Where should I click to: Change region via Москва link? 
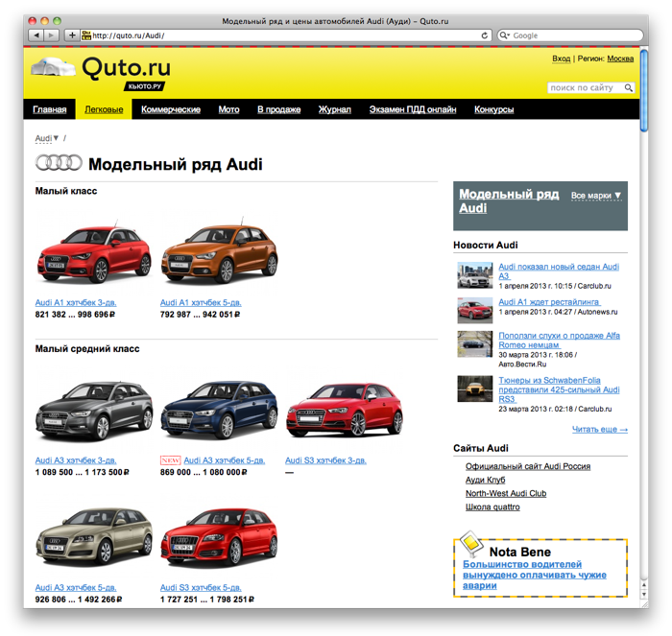(x=620, y=59)
